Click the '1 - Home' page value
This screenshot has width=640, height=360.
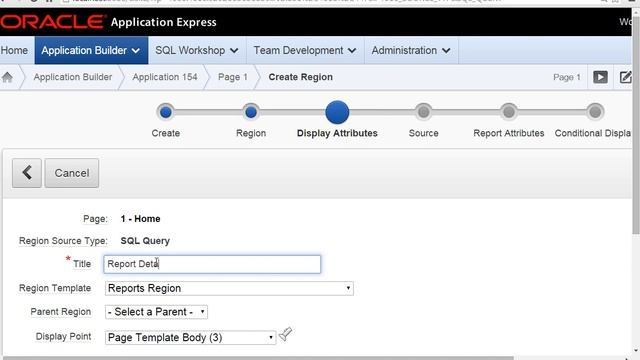click(x=140, y=219)
